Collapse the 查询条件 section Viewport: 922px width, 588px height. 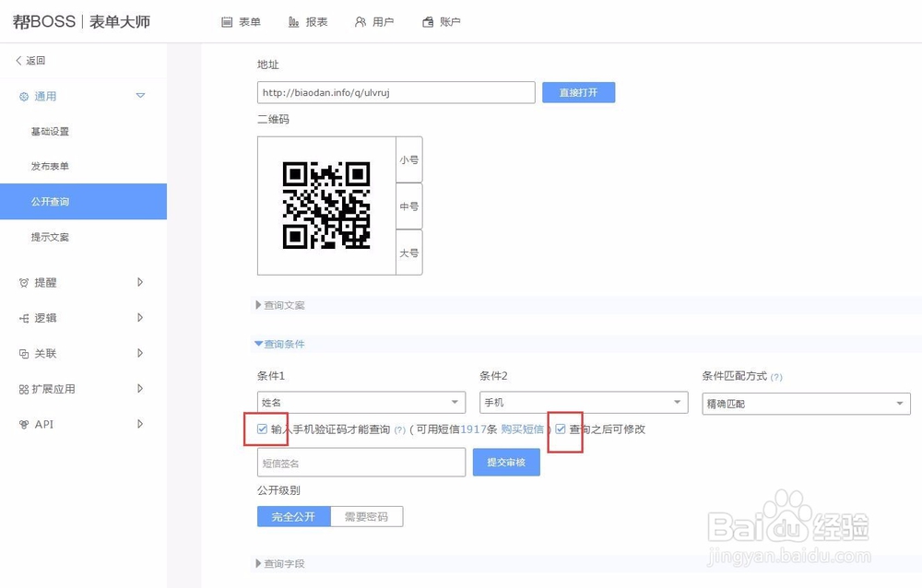(x=280, y=344)
